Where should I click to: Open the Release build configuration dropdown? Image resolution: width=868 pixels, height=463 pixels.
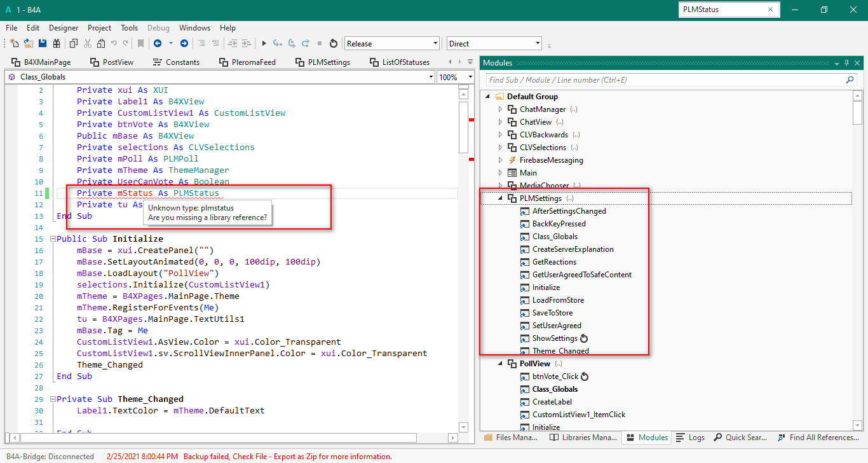click(x=435, y=43)
